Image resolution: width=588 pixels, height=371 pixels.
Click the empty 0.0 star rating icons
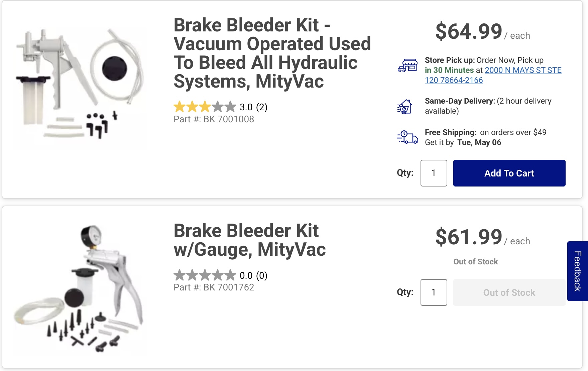(x=205, y=275)
